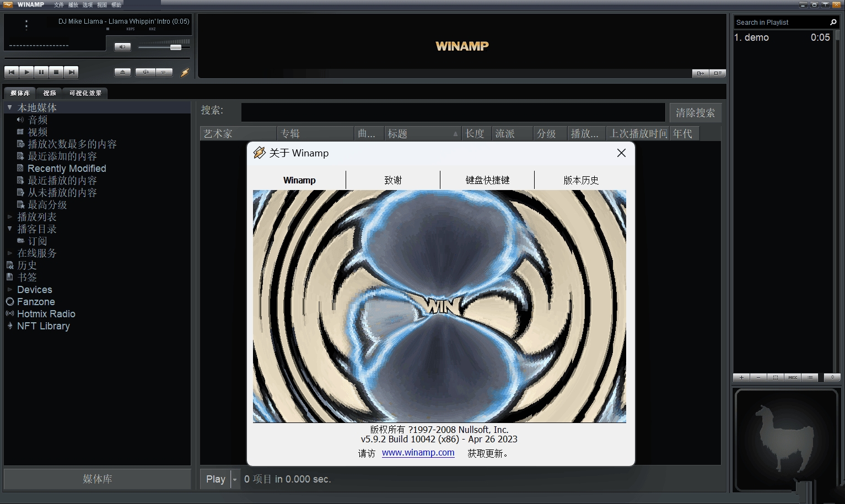845x504 pixels.
Task: Click the Search in Playlist field
Action: [x=780, y=23]
